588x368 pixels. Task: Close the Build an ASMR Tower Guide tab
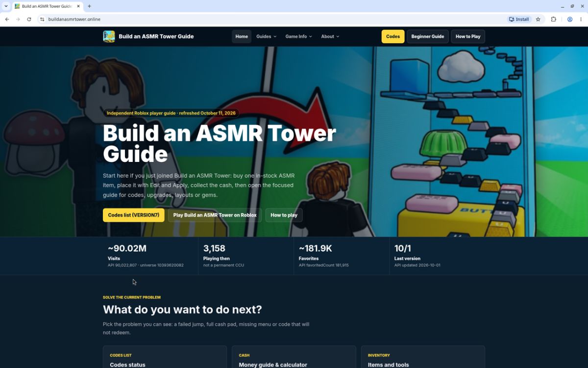pyautogui.click(x=78, y=6)
